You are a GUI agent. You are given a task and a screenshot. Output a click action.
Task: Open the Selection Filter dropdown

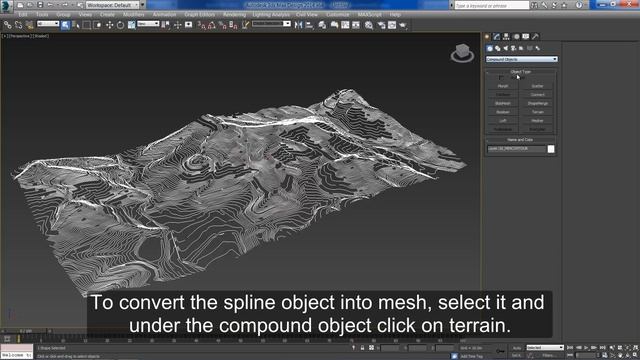tap(48, 24)
